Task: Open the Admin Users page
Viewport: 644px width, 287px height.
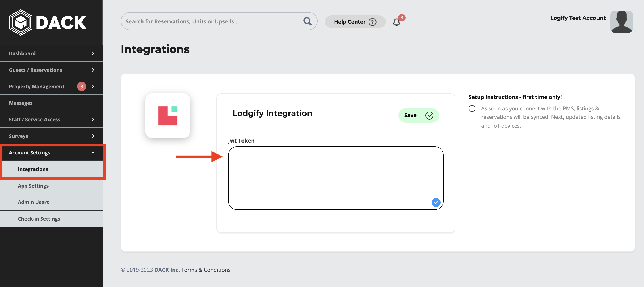Action: pos(33,202)
